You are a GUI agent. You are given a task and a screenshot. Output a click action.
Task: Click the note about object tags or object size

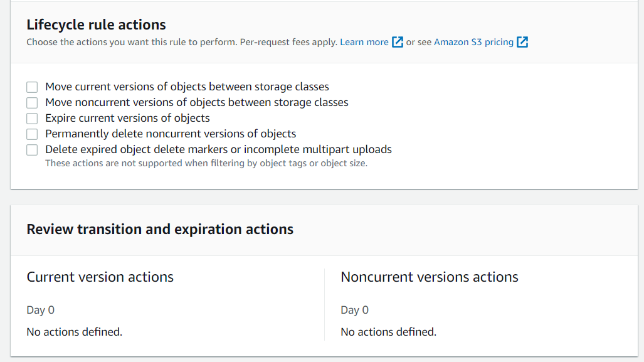(x=206, y=163)
